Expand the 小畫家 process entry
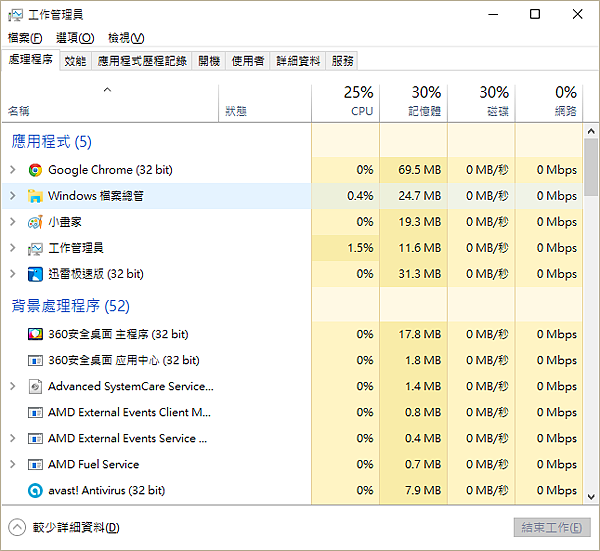Viewport: 600px width, 551px height. [x=12, y=222]
